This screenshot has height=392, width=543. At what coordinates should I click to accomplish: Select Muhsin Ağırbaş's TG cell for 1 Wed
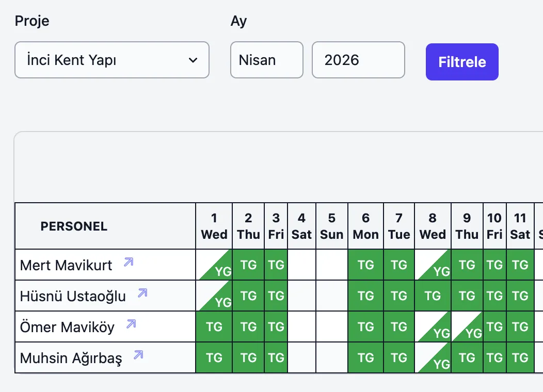[214, 357]
